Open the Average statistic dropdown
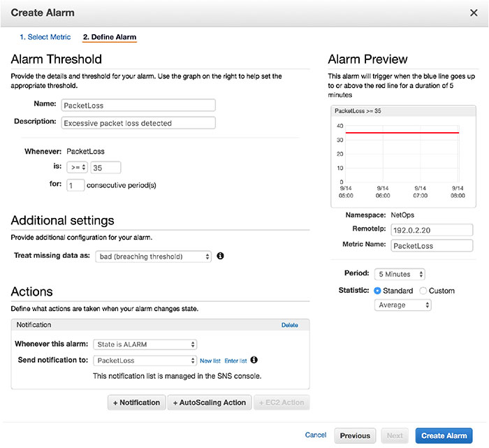This screenshot has height=448, width=489. (x=403, y=305)
